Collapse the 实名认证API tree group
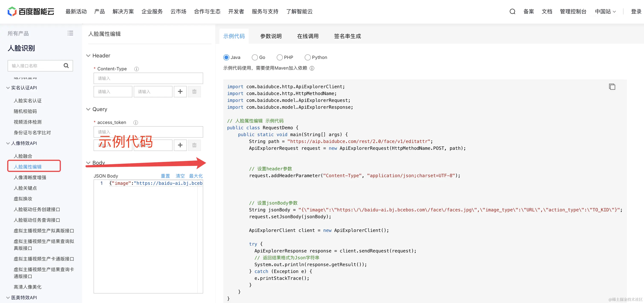 (8, 88)
